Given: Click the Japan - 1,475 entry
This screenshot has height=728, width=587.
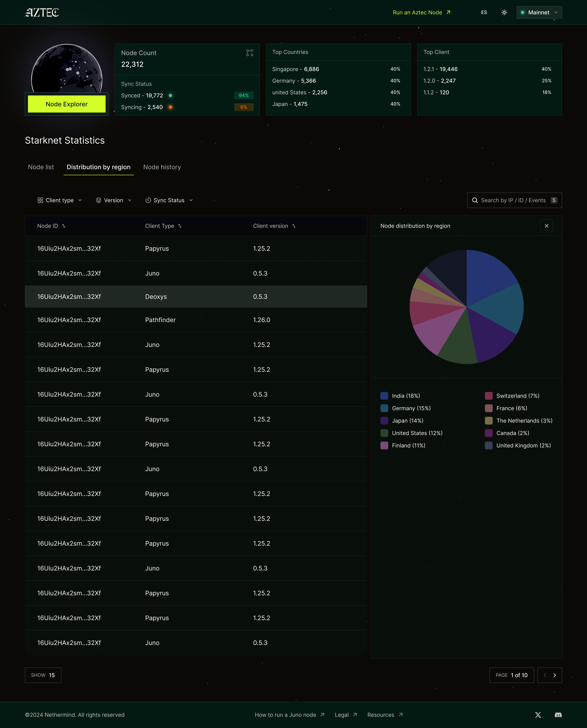Looking at the screenshot, I should 290,104.
